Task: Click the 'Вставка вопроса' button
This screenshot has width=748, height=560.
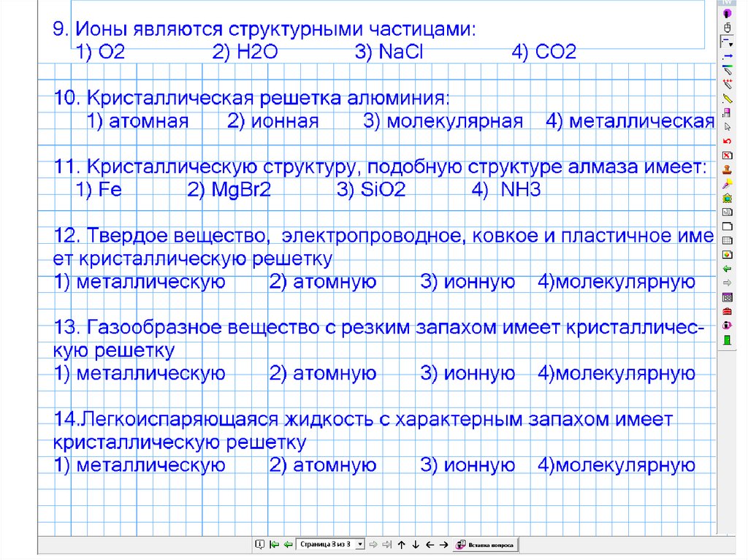Action: pos(486,544)
